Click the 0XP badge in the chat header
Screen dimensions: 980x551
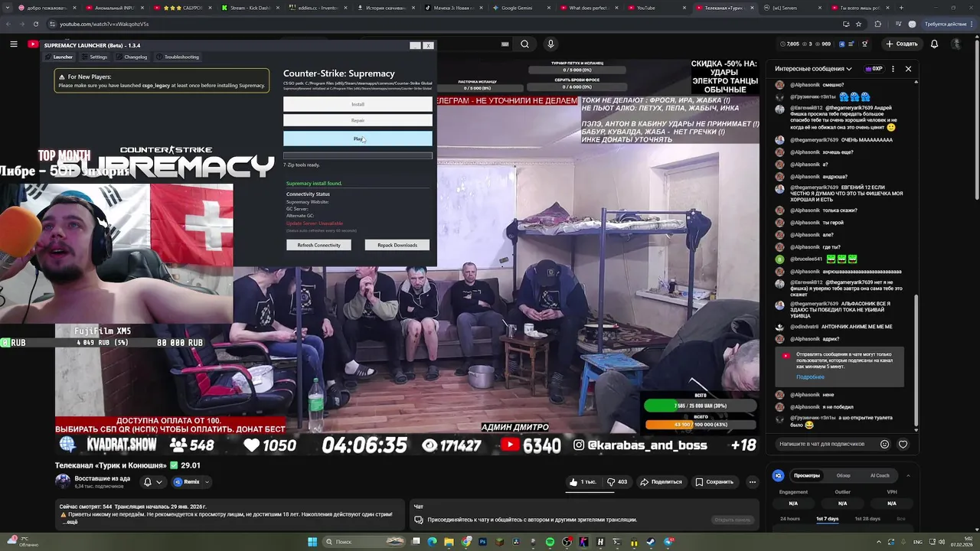[874, 69]
